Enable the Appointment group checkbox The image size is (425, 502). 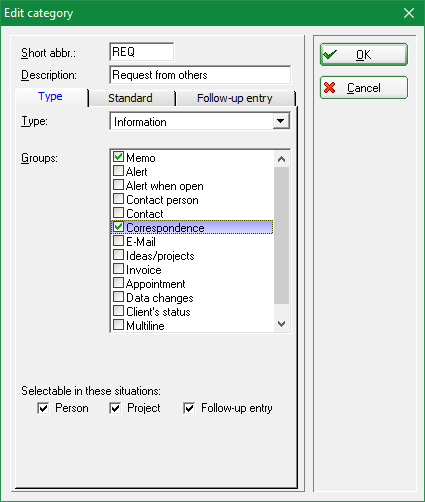click(118, 283)
